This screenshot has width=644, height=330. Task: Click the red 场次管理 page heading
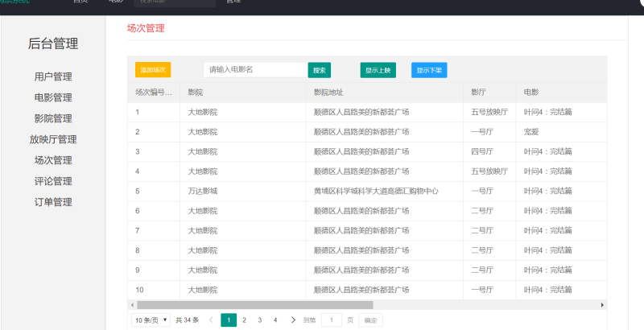point(146,28)
